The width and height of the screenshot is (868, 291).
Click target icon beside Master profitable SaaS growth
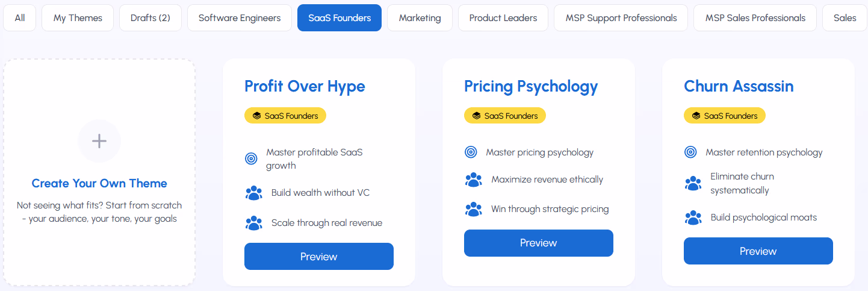point(252,159)
